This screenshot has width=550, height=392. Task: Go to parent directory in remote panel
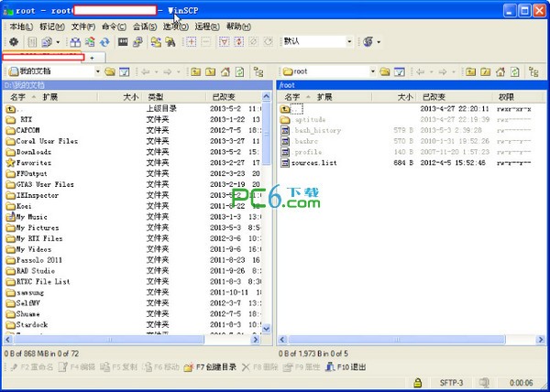470,71
